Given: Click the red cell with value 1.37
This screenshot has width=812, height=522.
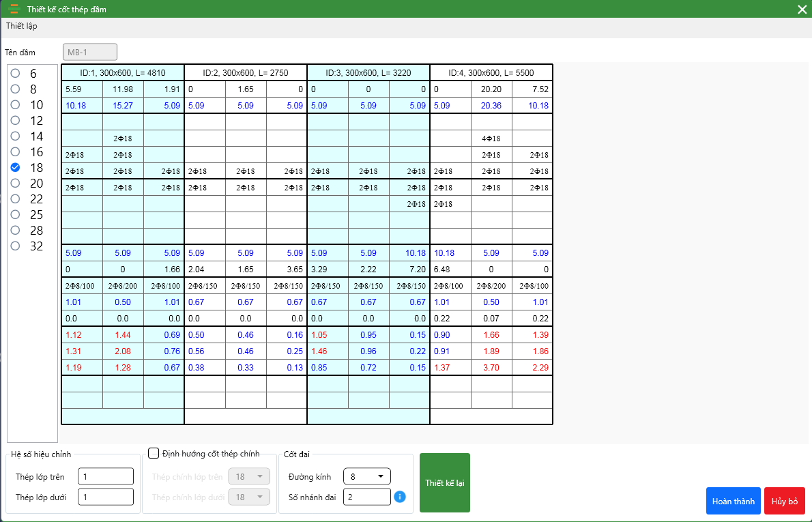Looking at the screenshot, I should pos(450,368).
